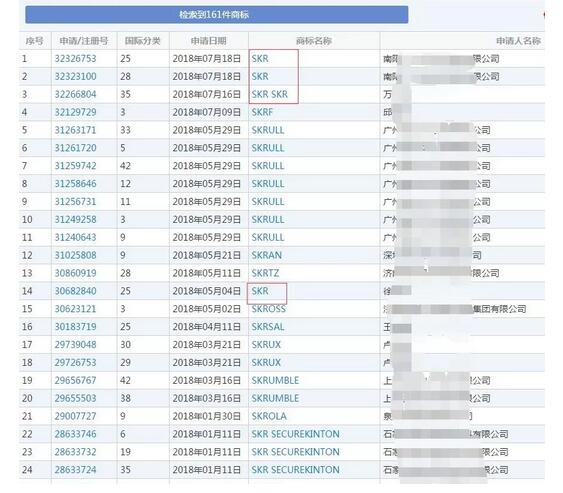Screen dimensions: 563x493
Task: Click date 2018年05月04日 in row 14
Action: click(207, 291)
